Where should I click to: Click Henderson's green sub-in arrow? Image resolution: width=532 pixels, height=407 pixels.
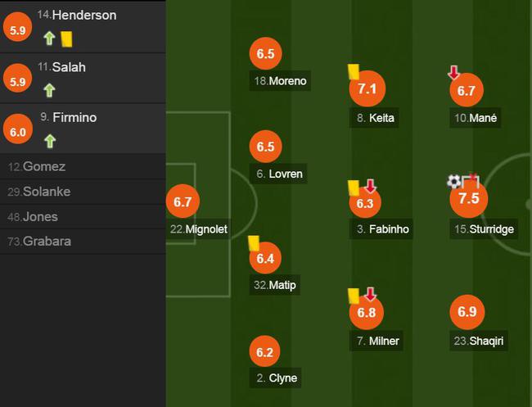click(x=50, y=38)
